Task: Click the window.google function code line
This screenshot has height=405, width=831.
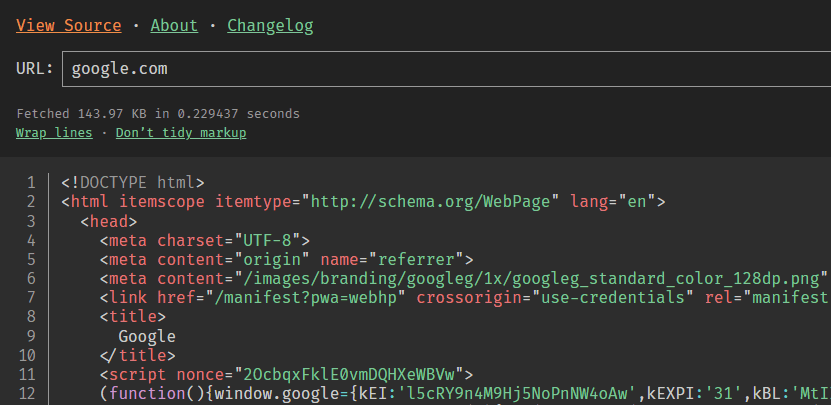Action: point(465,394)
